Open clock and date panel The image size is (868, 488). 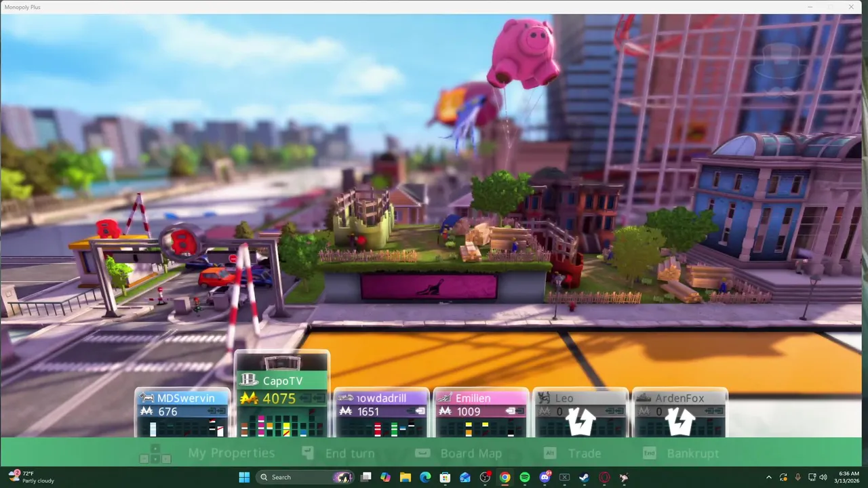(848, 477)
